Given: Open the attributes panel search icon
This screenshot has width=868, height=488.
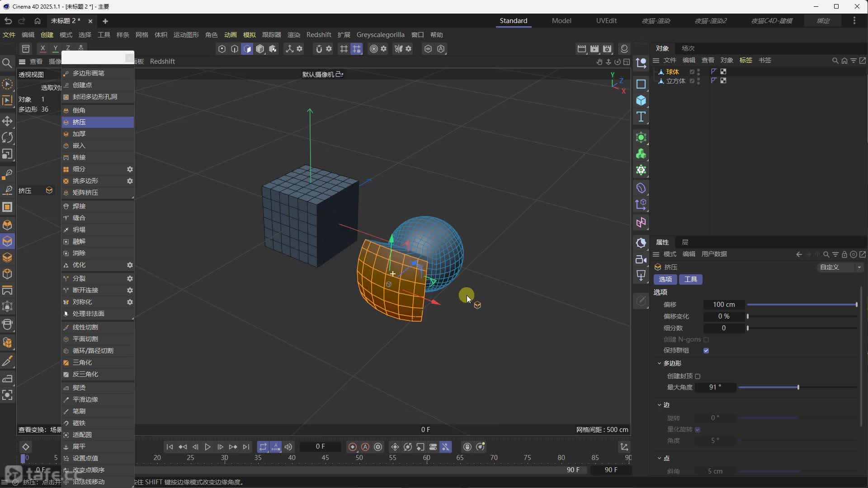Looking at the screenshot, I should point(826,254).
